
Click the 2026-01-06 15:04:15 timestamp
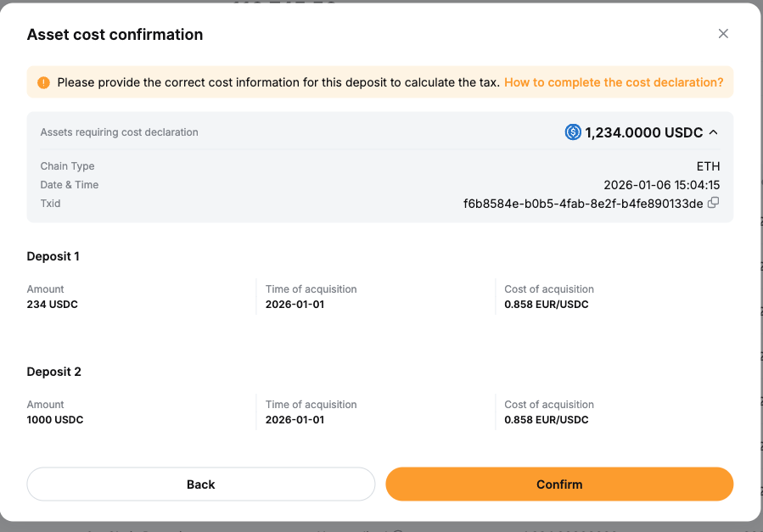pos(661,185)
